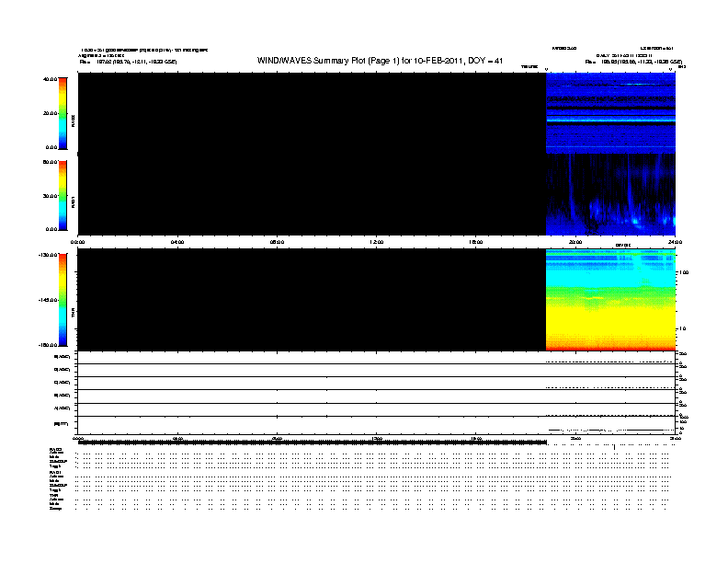Viewport: 728px width, 563px height.
Task: Click the bottom line-plot panel label above time axis
Action: [x=61, y=424]
